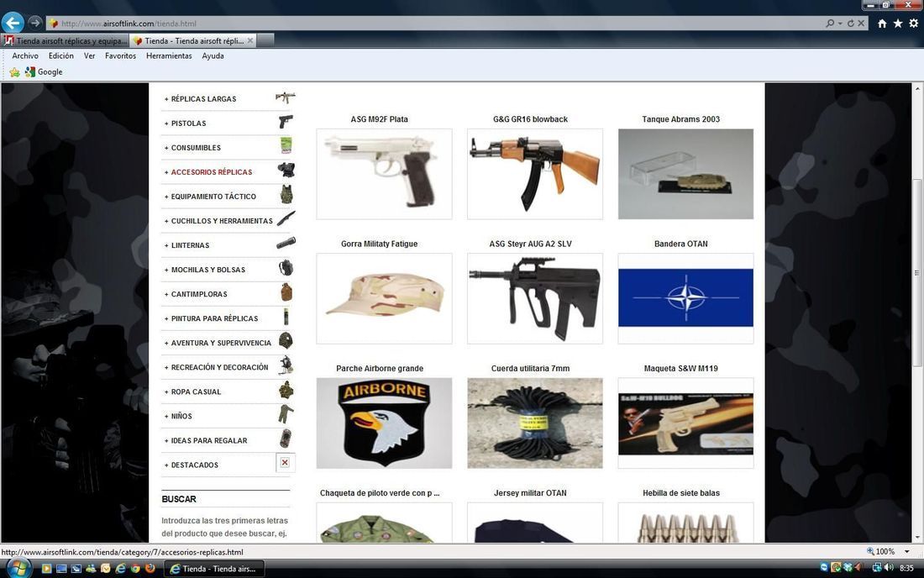The height and width of the screenshot is (578, 924).
Task: Open the ASG Steyr AUG A2 SLV thumbnail
Action: (x=535, y=299)
